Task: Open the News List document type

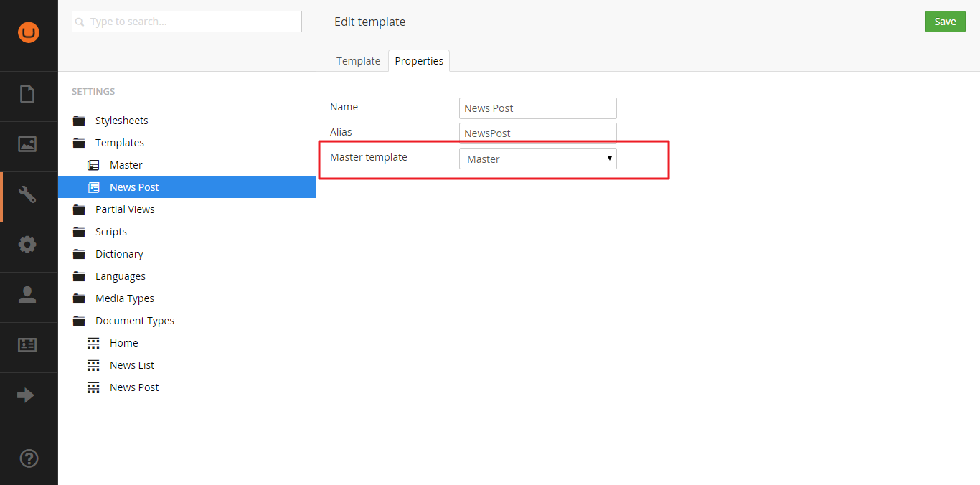Action: (x=132, y=365)
